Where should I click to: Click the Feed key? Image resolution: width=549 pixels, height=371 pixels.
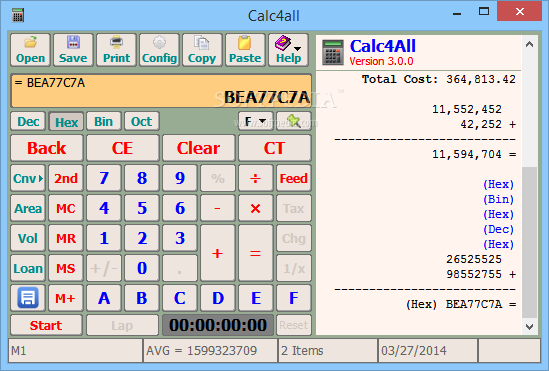tap(293, 178)
